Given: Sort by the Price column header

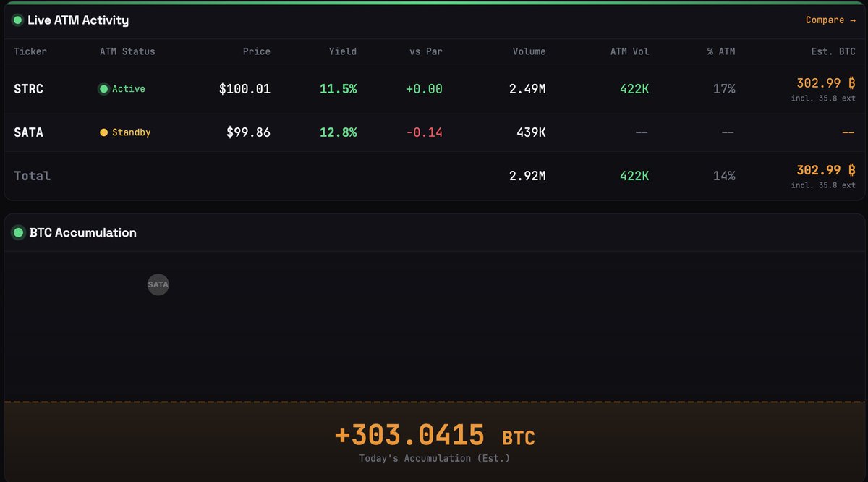Looking at the screenshot, I should click(x=257, y=51).
